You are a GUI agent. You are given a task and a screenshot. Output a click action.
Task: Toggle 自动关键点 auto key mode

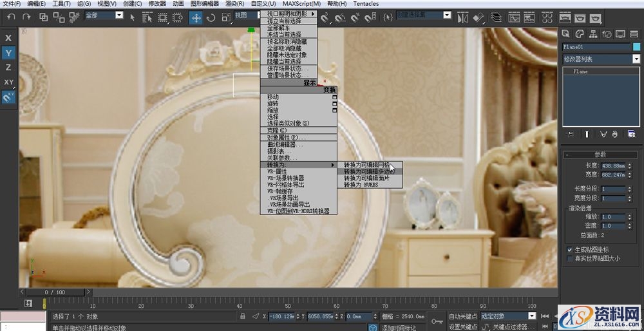coord(463,316)
